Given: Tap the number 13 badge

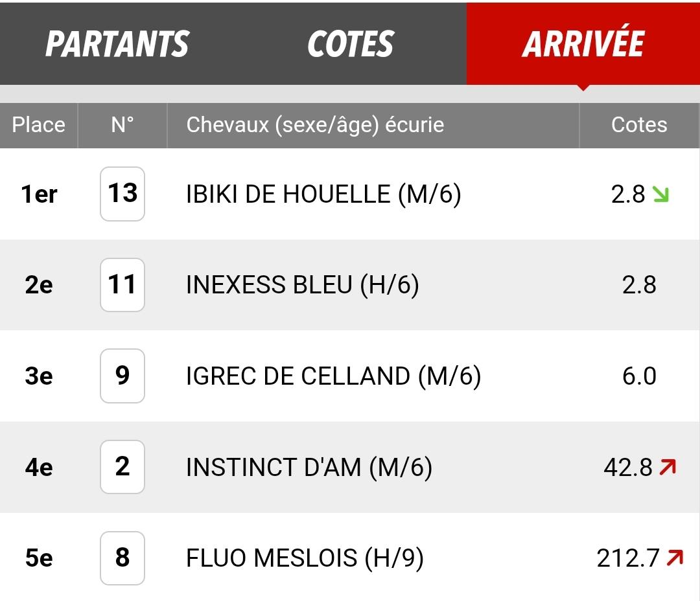Looking at the screenshot, I should coord(122,194).
